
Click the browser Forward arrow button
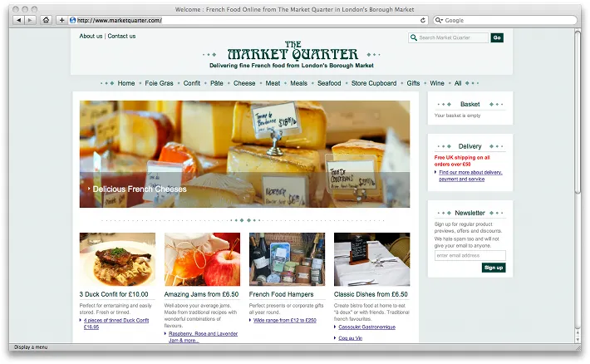(30, 20)
